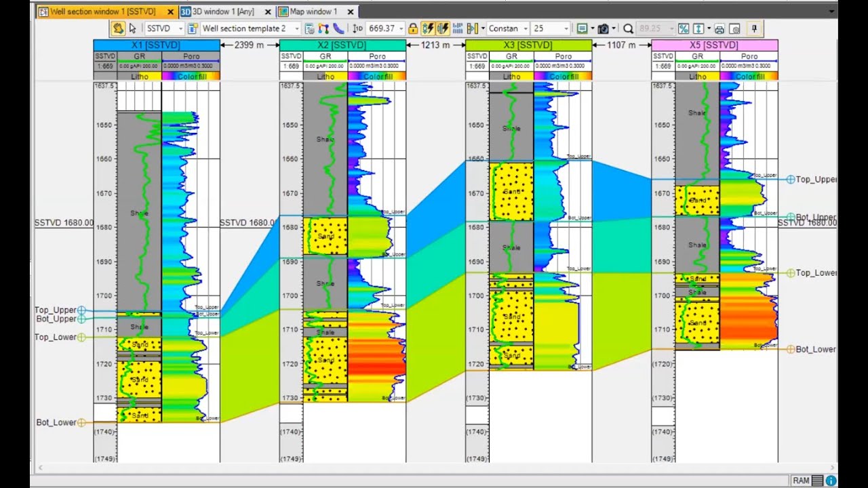Screen dimensions: 868x488
Task: Select the X5 [SSTVD] well header
Action: pos(715,45)
